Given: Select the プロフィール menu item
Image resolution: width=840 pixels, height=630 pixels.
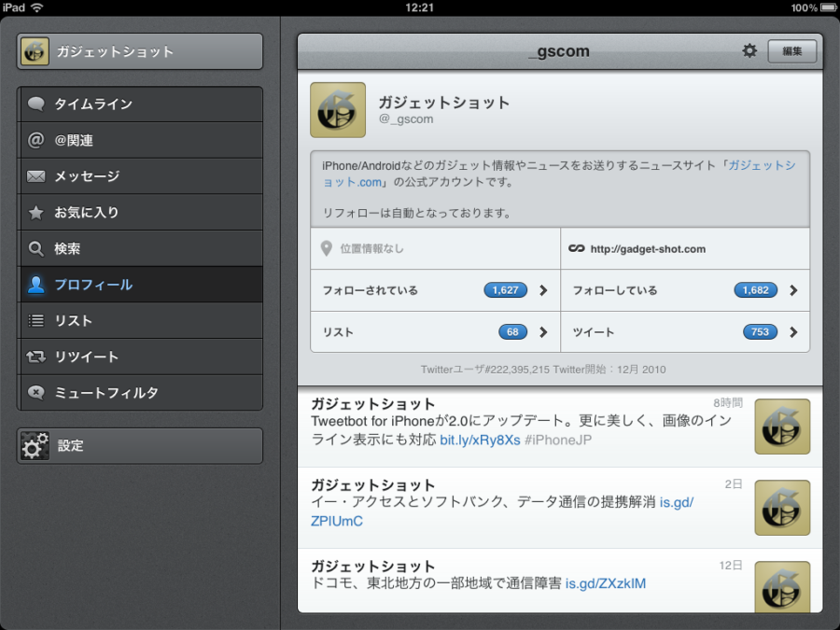Looking at the screenshot, I should [x=140, y=285].
